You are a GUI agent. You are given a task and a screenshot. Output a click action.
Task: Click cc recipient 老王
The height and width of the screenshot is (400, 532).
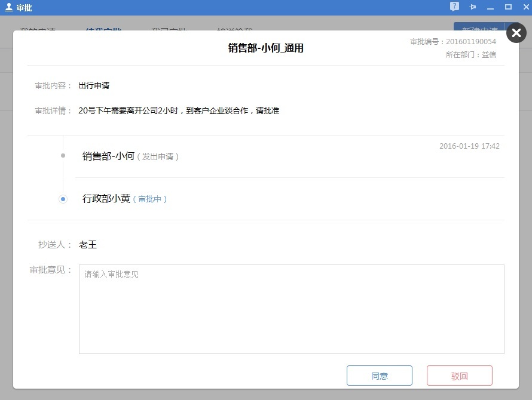tap(88, 245)
